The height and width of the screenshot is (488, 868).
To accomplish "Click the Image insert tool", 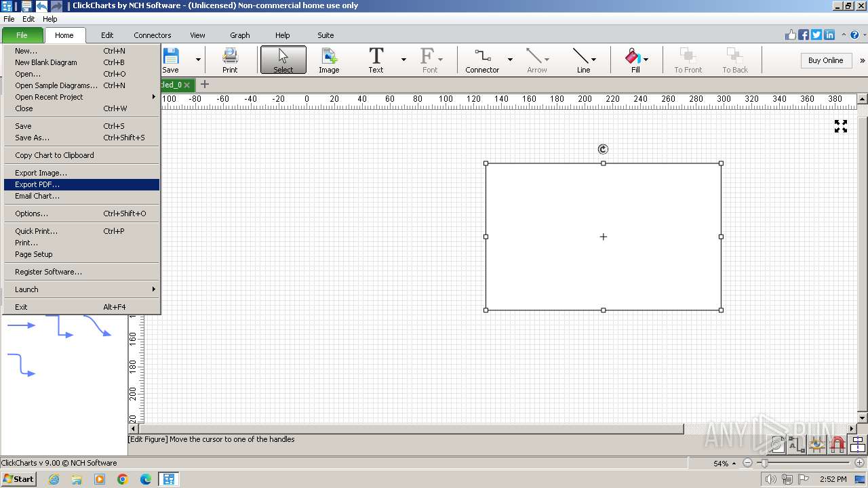I will [x=329, y=60].
